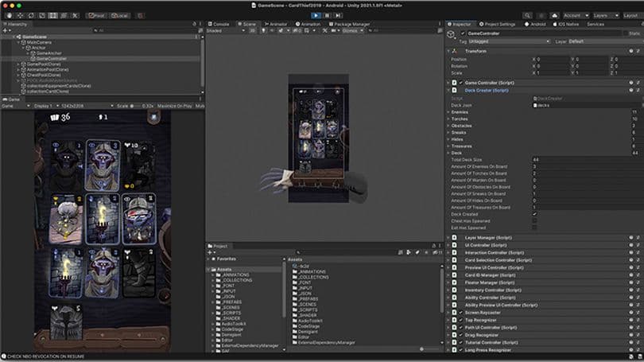
Task: Toggle the Exit Has Spawned checkbox
Action: pos(535,228)
